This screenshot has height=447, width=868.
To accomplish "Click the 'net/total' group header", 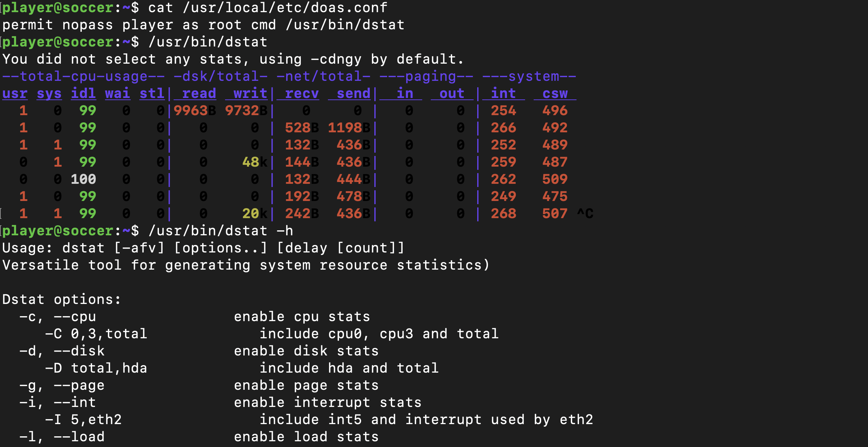I will (x=323, y=76).
